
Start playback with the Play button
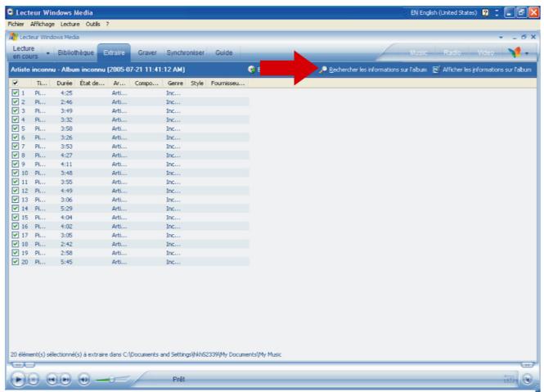pyautogui.click(x=18, y=380)
